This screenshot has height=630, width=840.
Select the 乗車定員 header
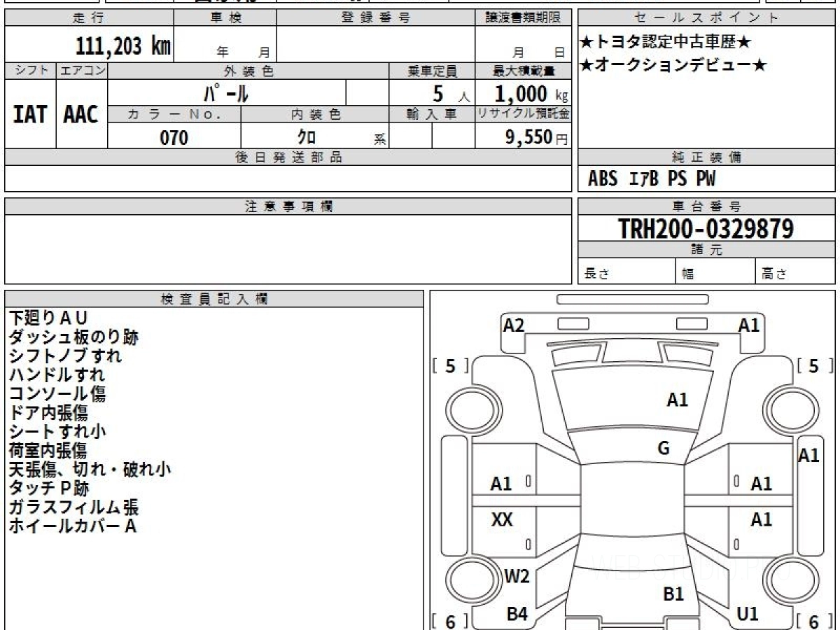[432, 71]
